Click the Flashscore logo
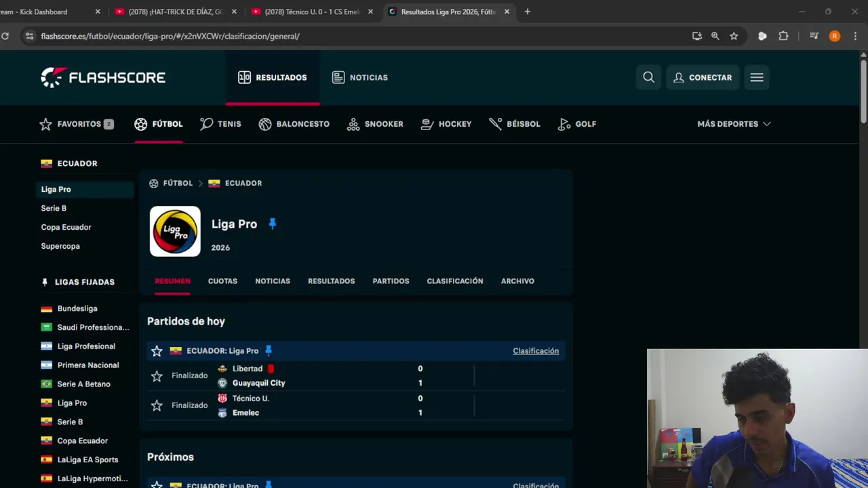868x488 pixels. tap(103, 77)
